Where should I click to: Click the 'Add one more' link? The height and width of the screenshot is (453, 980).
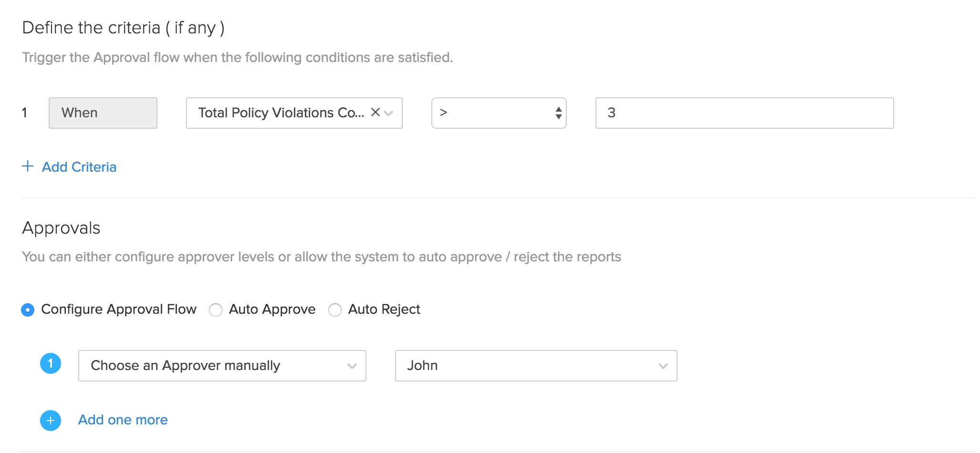coord(123,420)
